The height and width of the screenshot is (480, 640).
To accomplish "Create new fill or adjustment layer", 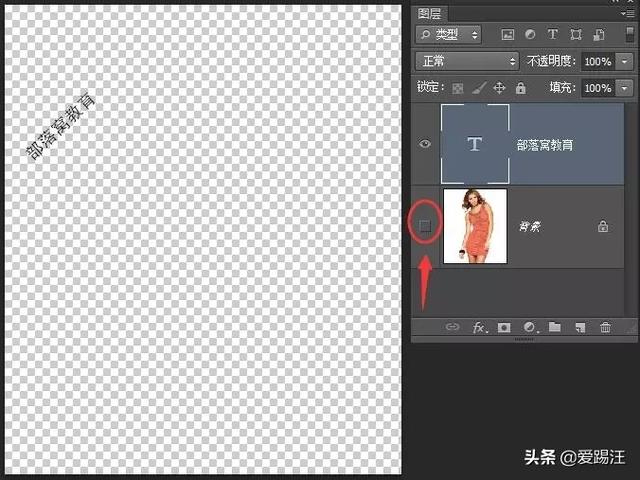I will [530, 327].
